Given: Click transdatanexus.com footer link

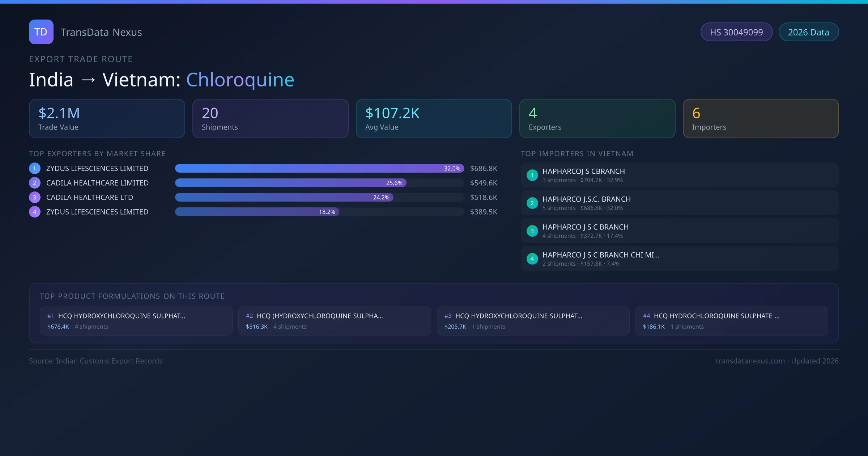Looking at the screenshot, I should [x=750, y=361].
